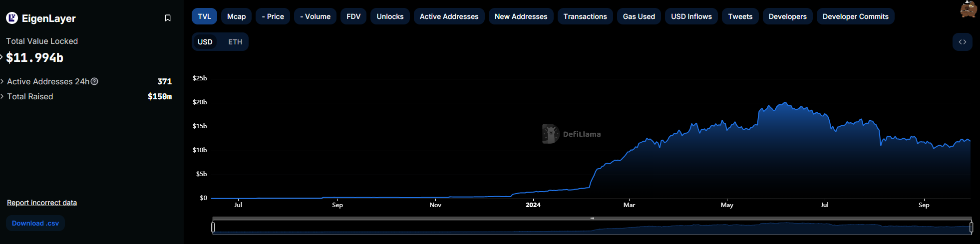The height and width of the screenshot is (244, 980).
Task: Open the Report incorrect data link
Action: [x=42, y=203]
